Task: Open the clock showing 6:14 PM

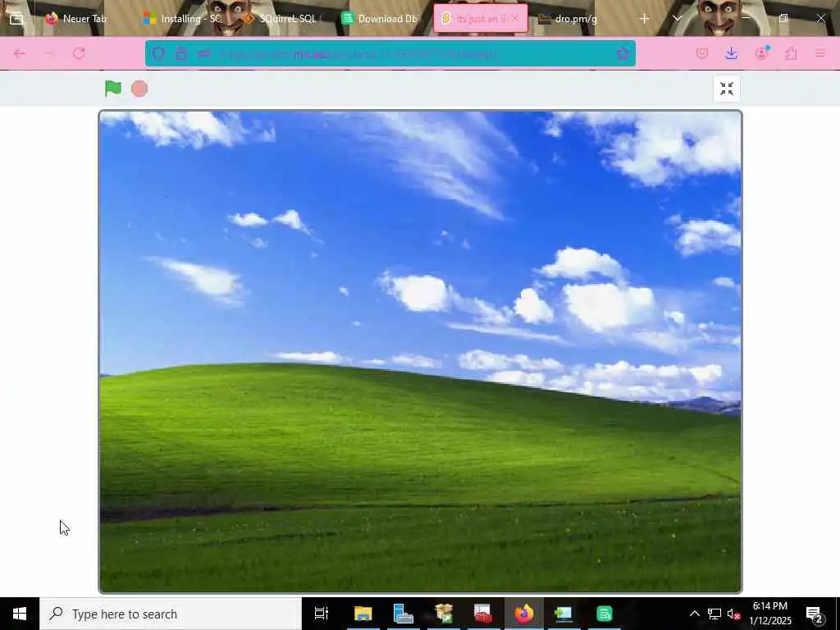Action: [769, 614]
